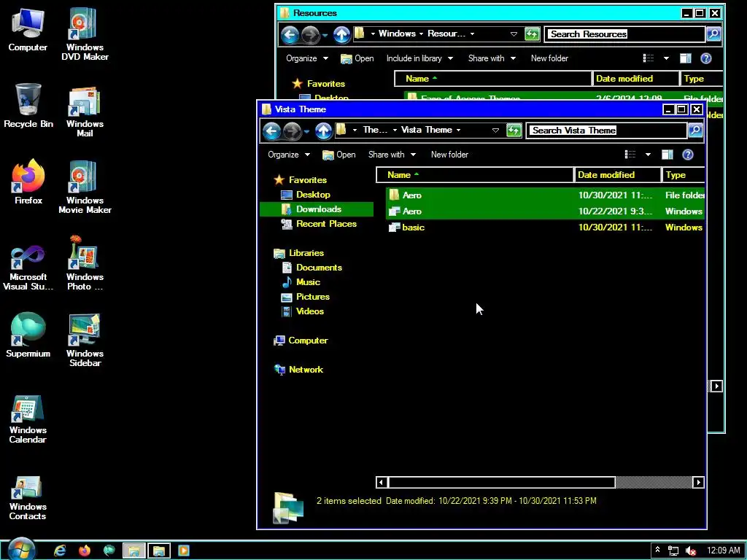The height and width of the screenshot is (560, 747).
Task: Launch Supermium from the desktop
Action: [28, 335]
